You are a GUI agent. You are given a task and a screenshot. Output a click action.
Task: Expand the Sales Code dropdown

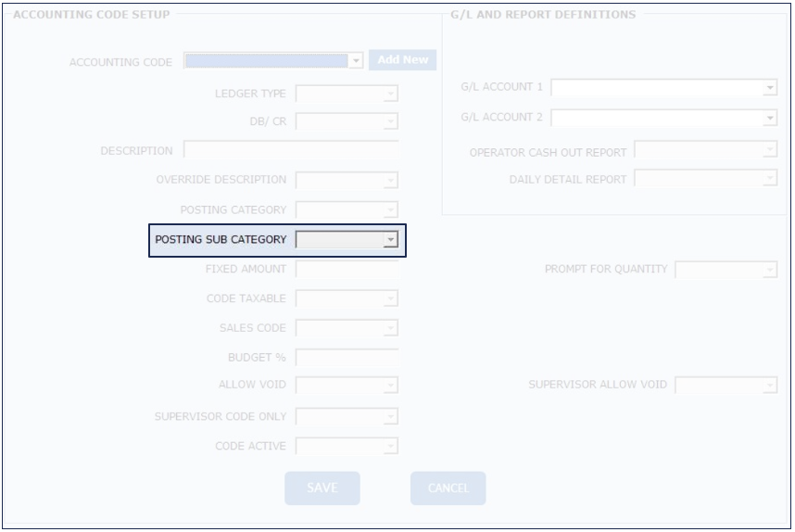click(346, 328)
